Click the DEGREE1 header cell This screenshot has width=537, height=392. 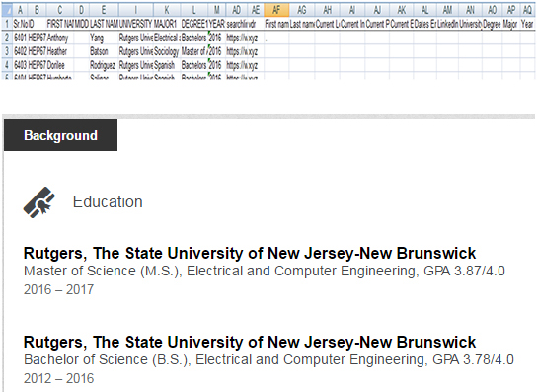point(194,24)
